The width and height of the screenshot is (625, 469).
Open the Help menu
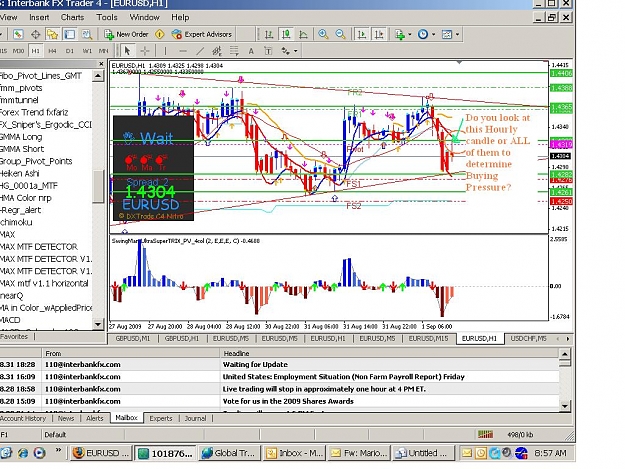[180, 18]
